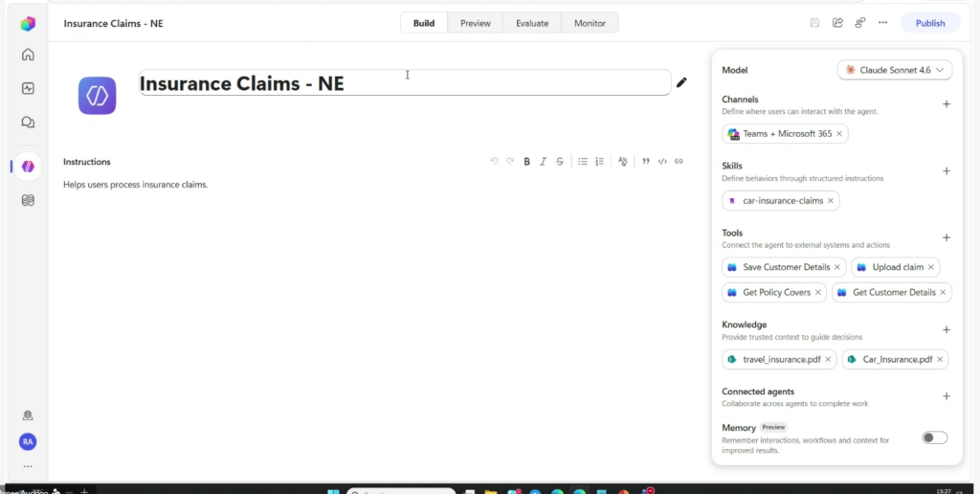
Task: Click the Save disk icon
Action: click(815, 23)
